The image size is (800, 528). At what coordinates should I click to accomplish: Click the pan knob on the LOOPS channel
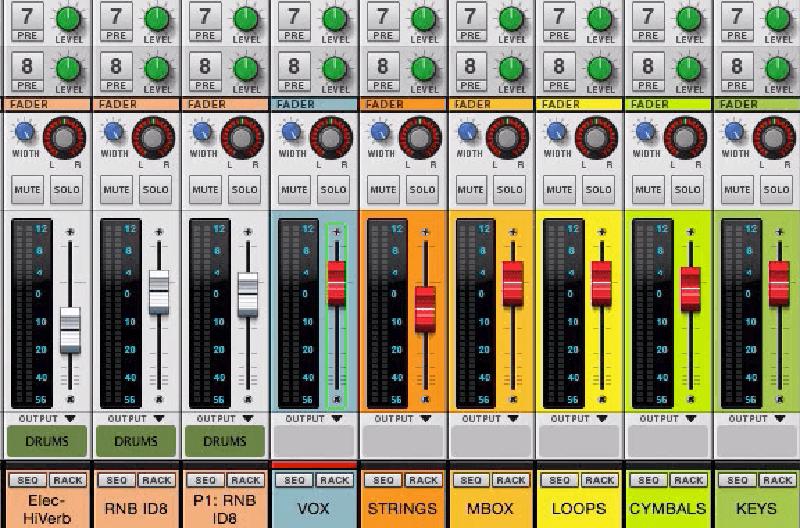coord(597,136)
